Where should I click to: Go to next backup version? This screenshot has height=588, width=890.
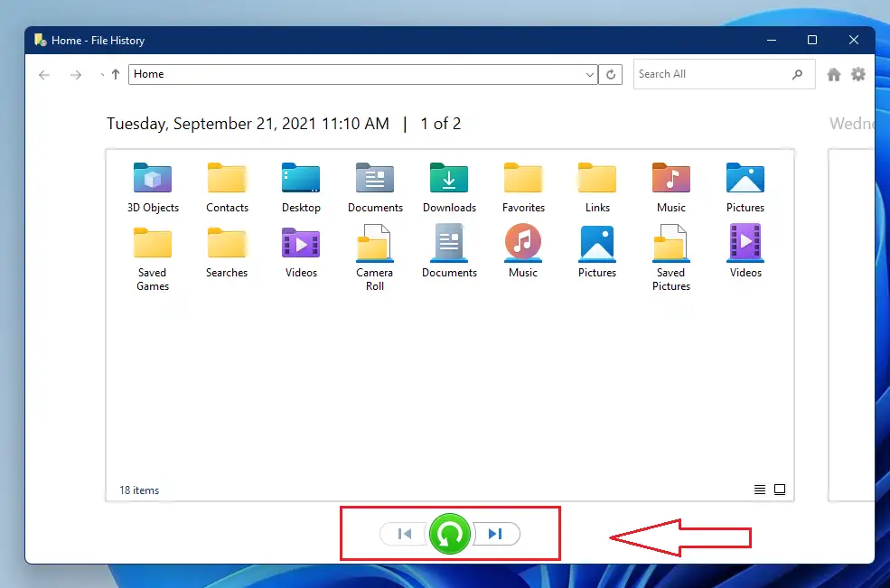coord(496,534)
